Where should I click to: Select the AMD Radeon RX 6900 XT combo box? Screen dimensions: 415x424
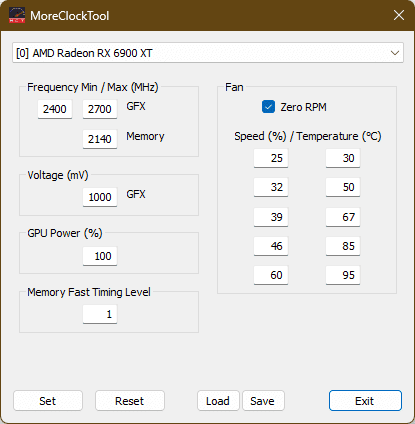208,53
